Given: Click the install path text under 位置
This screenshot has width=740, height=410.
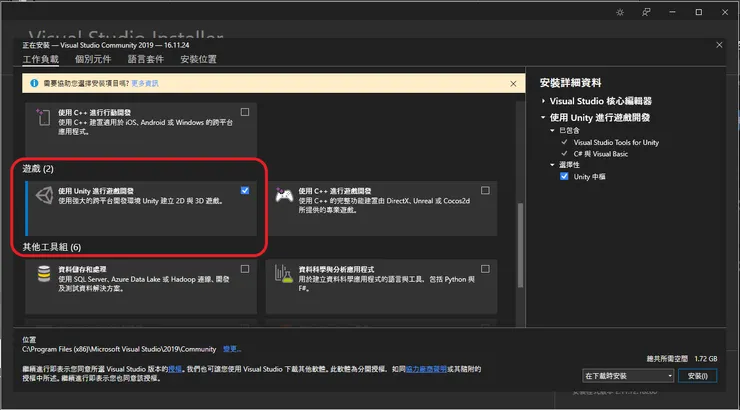Looking at the screenshot, I should (119, 349).
